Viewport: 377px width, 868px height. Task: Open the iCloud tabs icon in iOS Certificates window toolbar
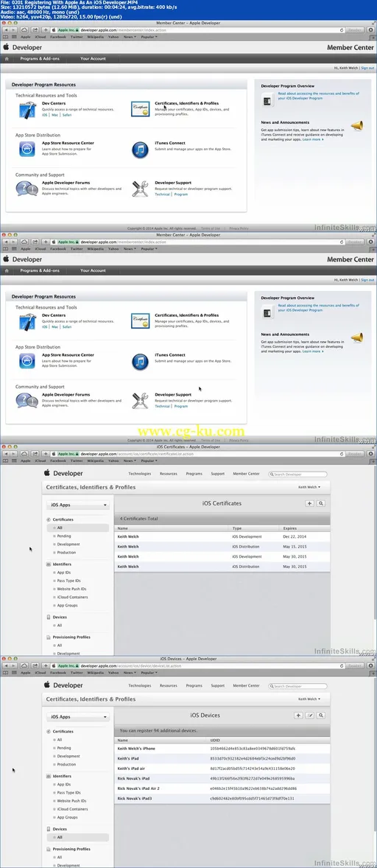tap(25, 453)
